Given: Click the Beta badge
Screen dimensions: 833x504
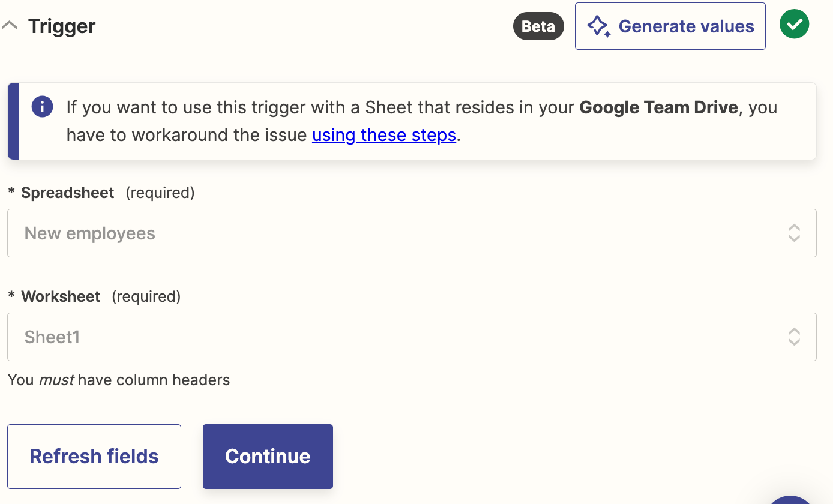Looking at the screenshot, I should click(538, 26).
